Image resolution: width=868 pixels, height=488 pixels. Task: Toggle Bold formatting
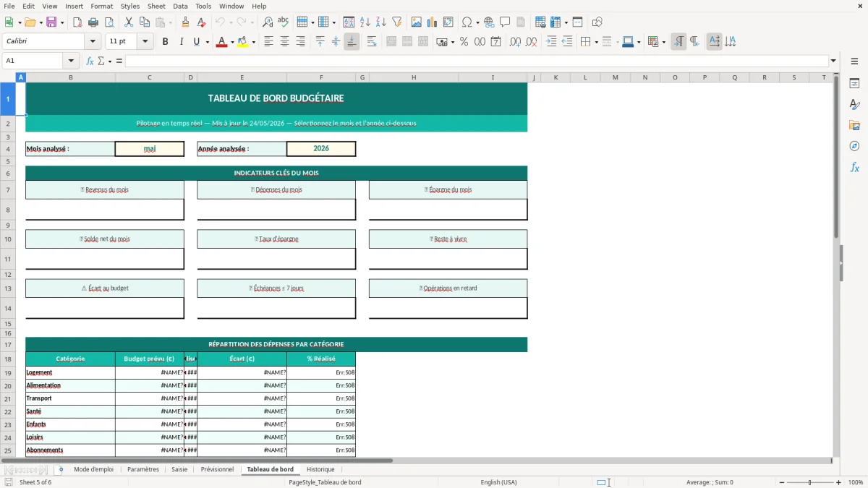(x=165, y=42)
